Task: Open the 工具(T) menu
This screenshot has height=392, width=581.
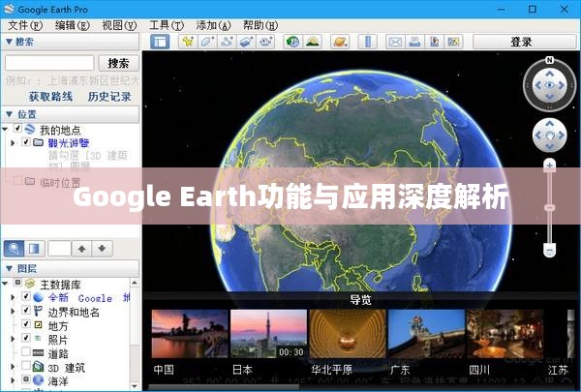Action: (x=167, y=25)
